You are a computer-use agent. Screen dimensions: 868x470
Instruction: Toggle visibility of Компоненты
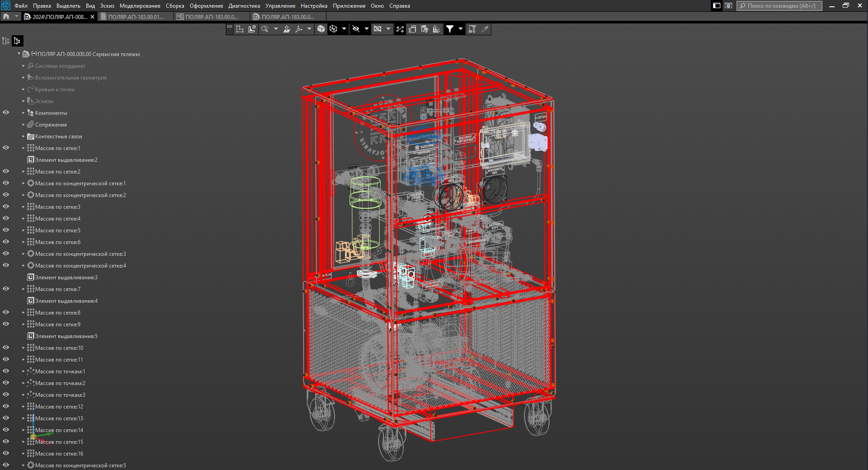pos(6,113)
